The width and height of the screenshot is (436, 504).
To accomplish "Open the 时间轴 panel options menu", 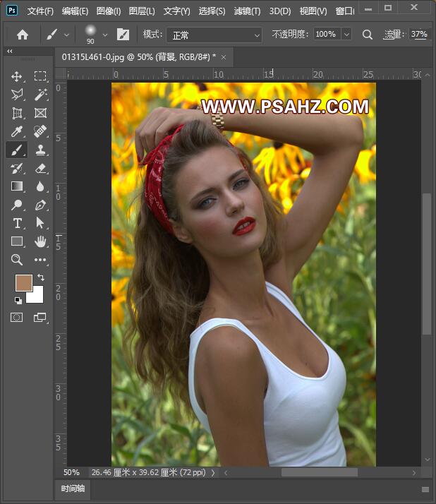I will click(x=425, y=489).
